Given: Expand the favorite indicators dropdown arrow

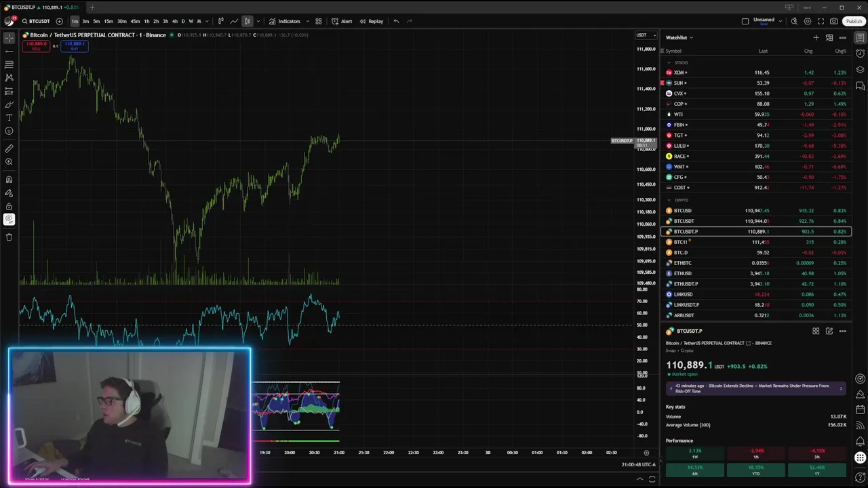Looking at the screenshot, I should tap(308, 21).
